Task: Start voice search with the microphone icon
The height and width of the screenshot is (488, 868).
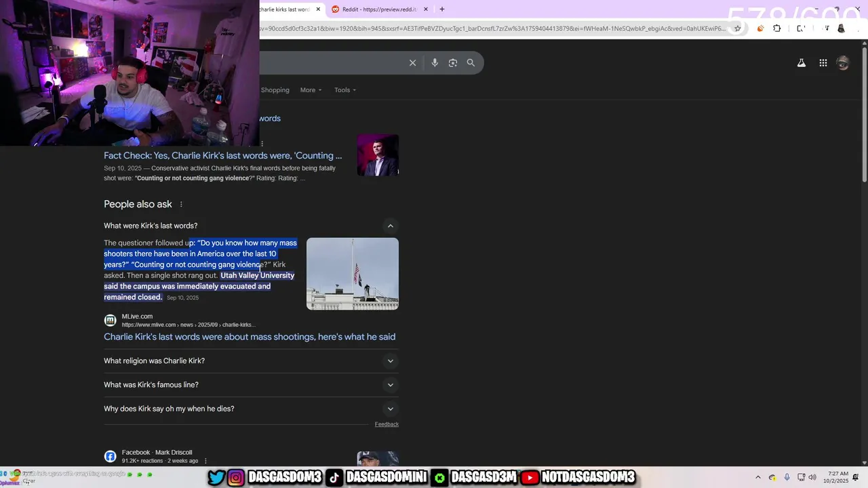Action: [x=435, y=63]
